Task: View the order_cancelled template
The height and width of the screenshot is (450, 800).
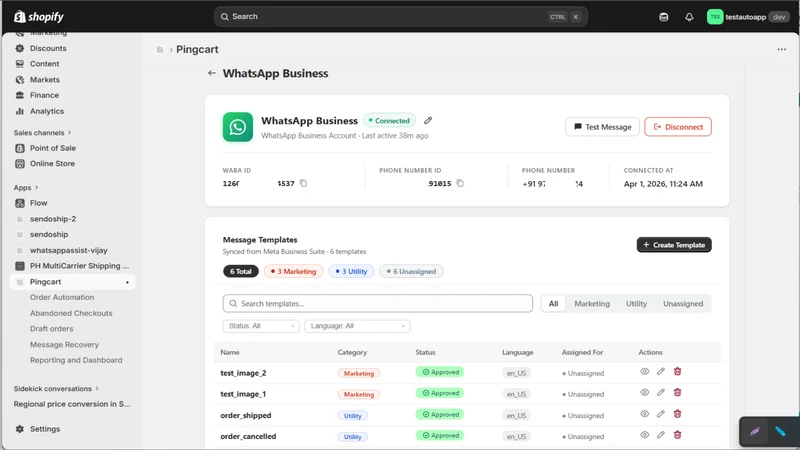Action: pyautogui.click(x=644, y=435)
